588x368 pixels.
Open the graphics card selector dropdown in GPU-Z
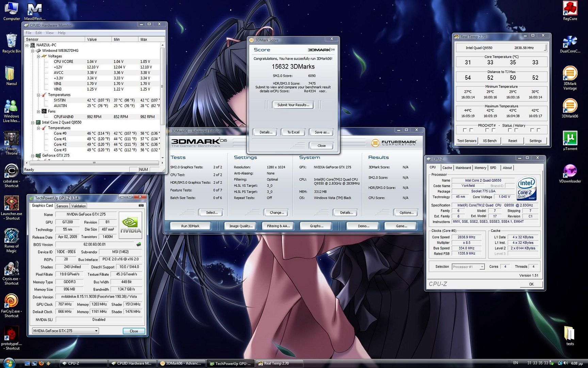click(96, 331)
